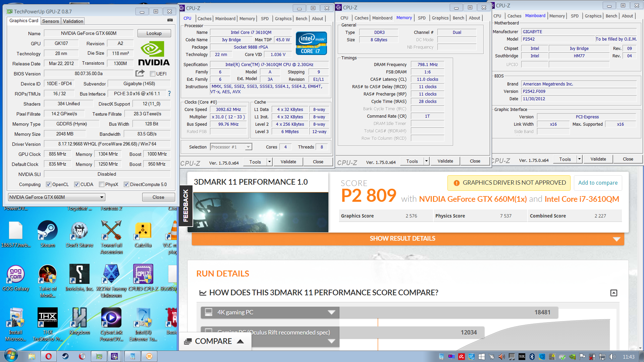Click Lookup button in GPU-Z
Screen dimensions: 644x362
coord(154,33)
